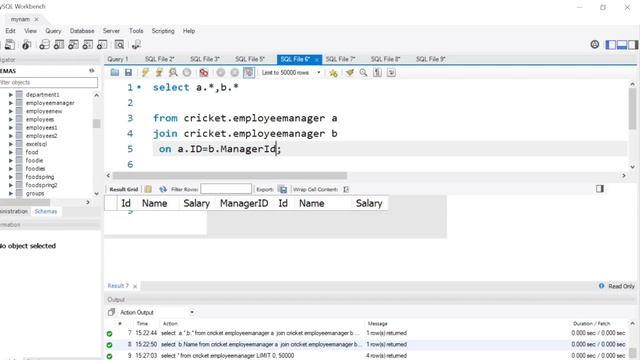
Task: Open the Scripting menu
Action: pos(163,31)
